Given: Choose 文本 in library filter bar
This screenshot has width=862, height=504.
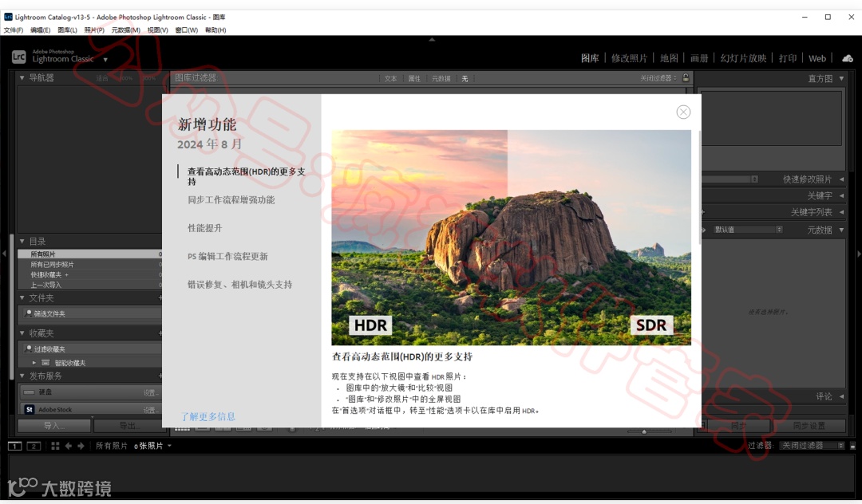Looking at the screenshot, I should 391,78.
